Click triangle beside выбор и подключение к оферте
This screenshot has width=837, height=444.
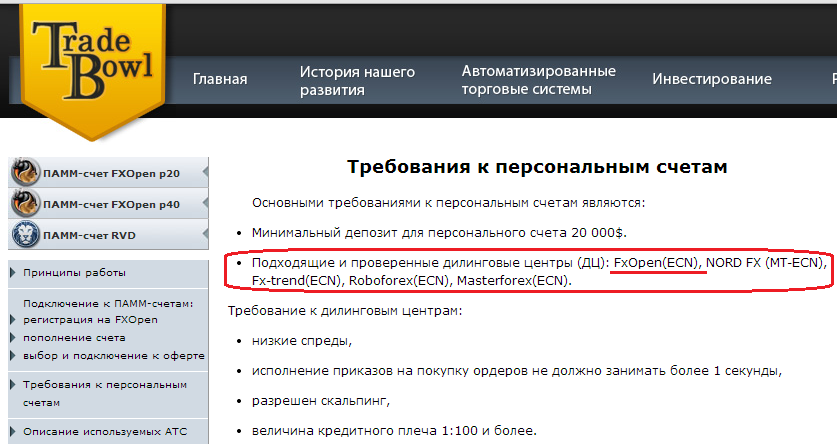[x=13, y=356]
